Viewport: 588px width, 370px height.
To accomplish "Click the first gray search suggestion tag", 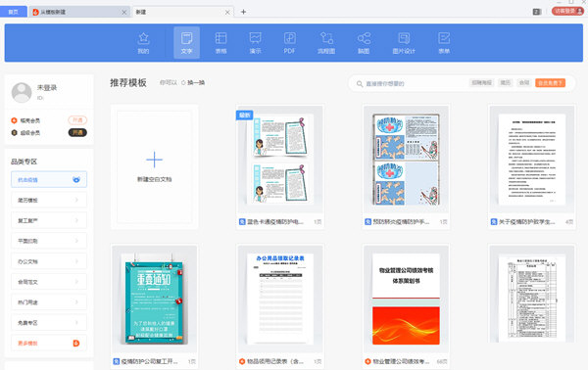I will click(481, 83).
